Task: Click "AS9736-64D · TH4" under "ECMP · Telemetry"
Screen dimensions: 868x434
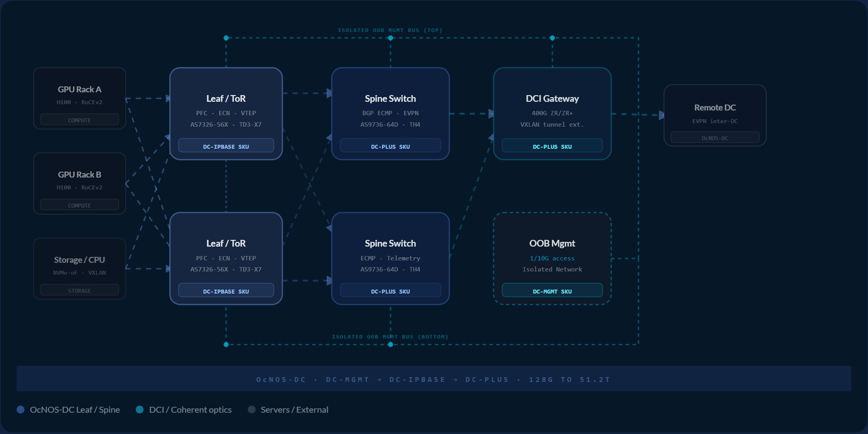Action: click(391, 269)
